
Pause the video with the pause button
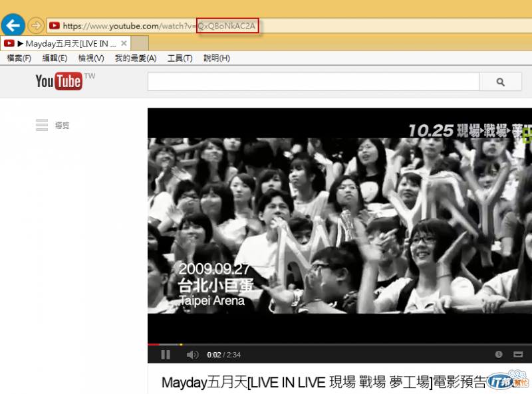pyautogui.click(x=166, y=355)
